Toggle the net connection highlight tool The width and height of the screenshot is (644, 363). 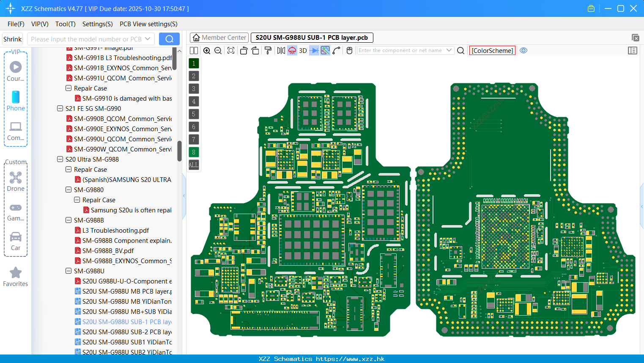tap(325, 50)
